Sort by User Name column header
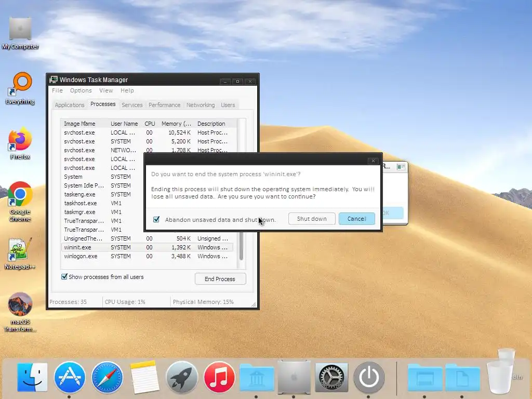This screenshot has height=399, width=532. pyautogui.click(x=124, y=124)
